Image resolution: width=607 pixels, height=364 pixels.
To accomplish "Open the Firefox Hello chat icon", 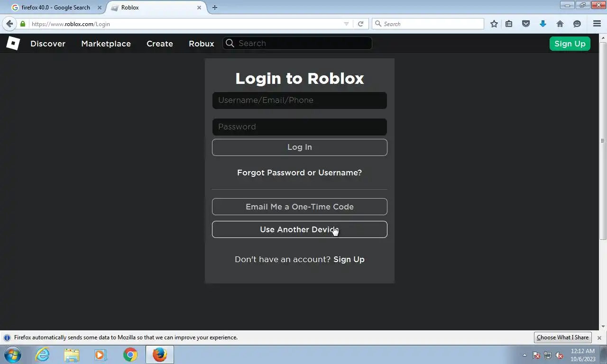I will tap(577, 24).
